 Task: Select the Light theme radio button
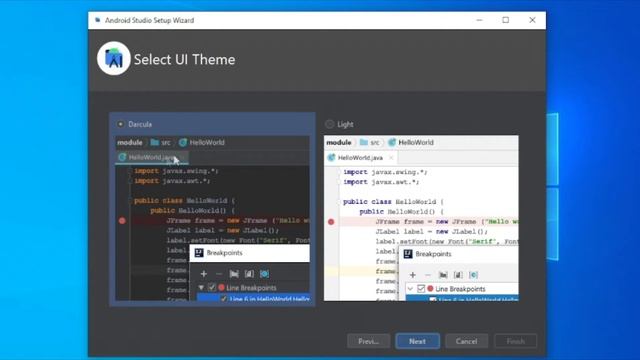(x=329, y=124)
